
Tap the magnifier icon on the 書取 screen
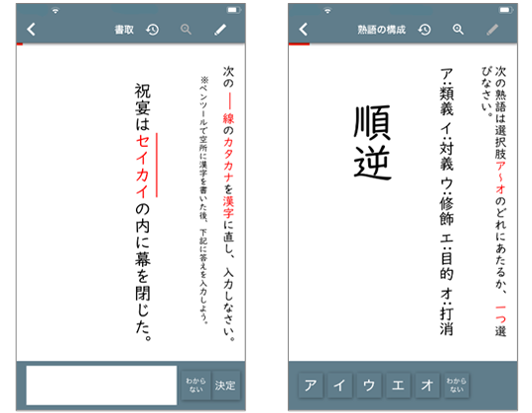click(x=186, y=30)
